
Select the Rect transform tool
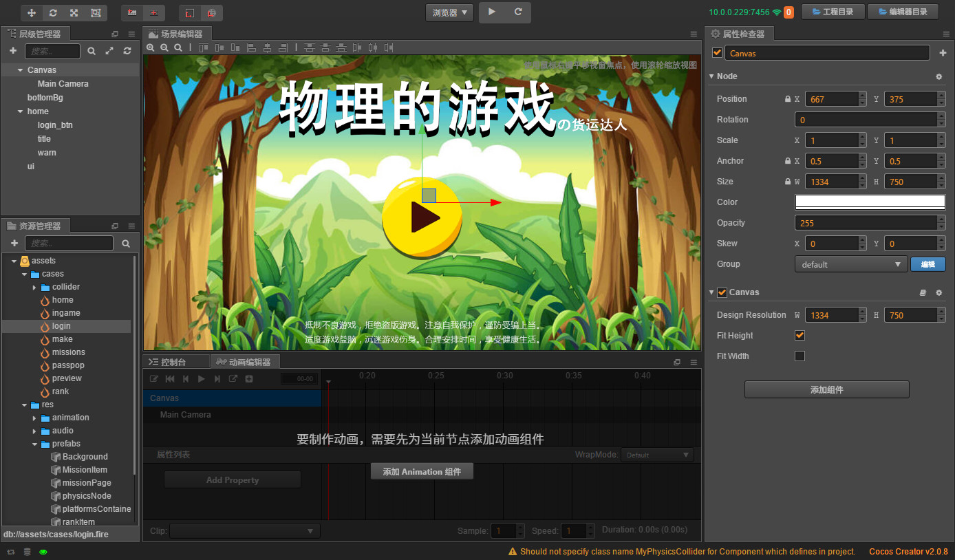click(x=96, y=12)
